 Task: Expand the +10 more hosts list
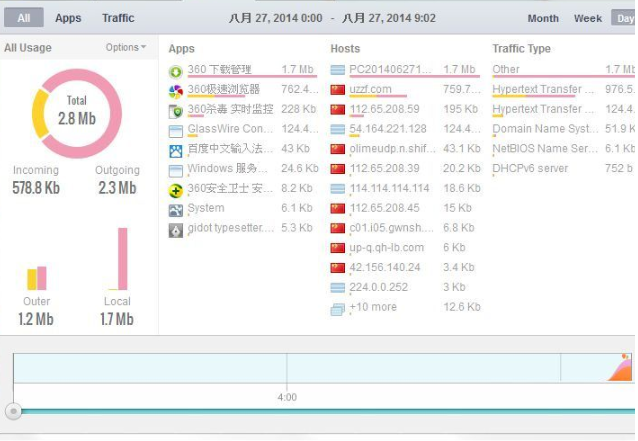click(372, 307)
